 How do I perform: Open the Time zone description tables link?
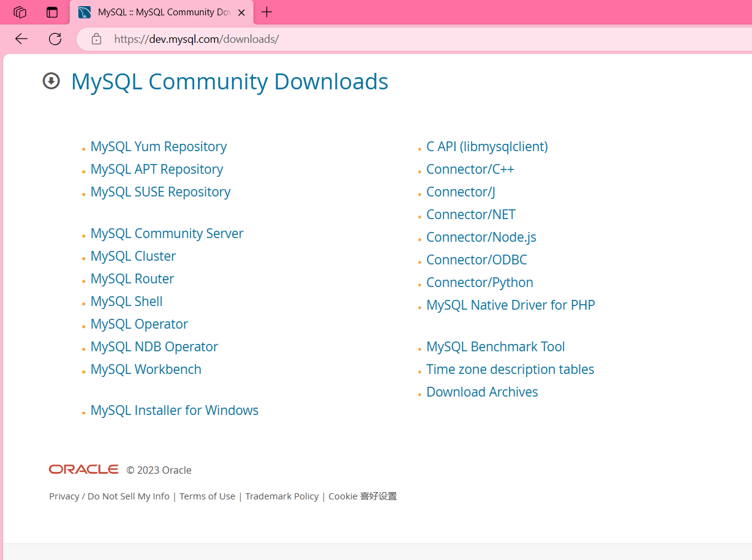click(510, 369)
